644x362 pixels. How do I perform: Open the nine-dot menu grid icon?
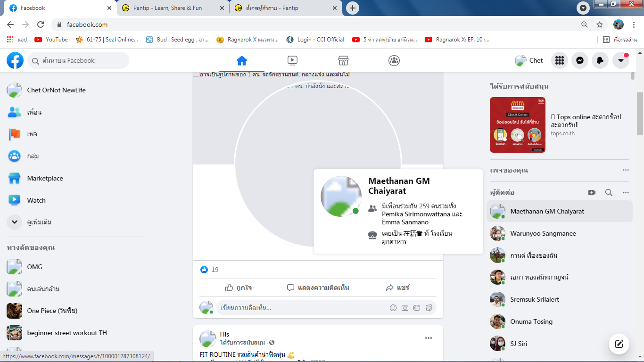point(560,60)
